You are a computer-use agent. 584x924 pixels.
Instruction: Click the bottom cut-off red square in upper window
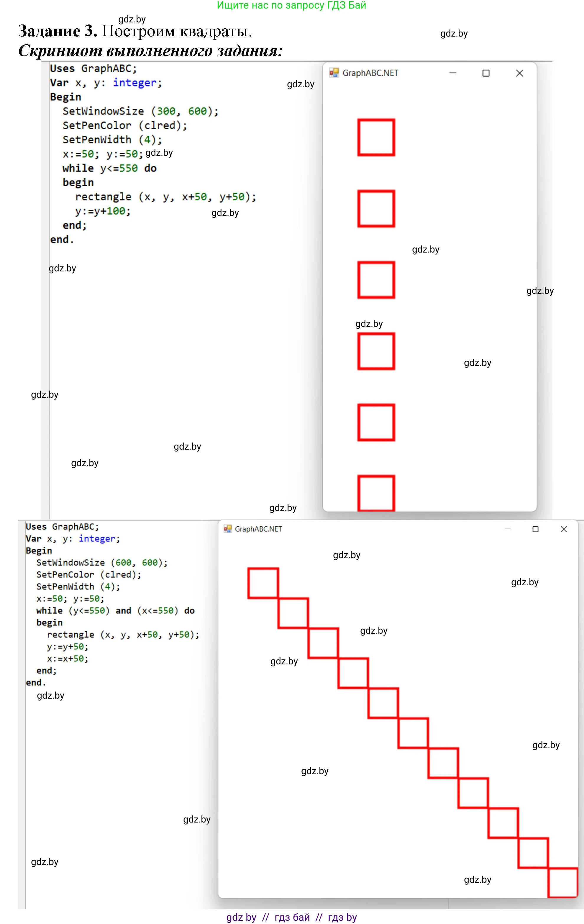pos(376,493)
